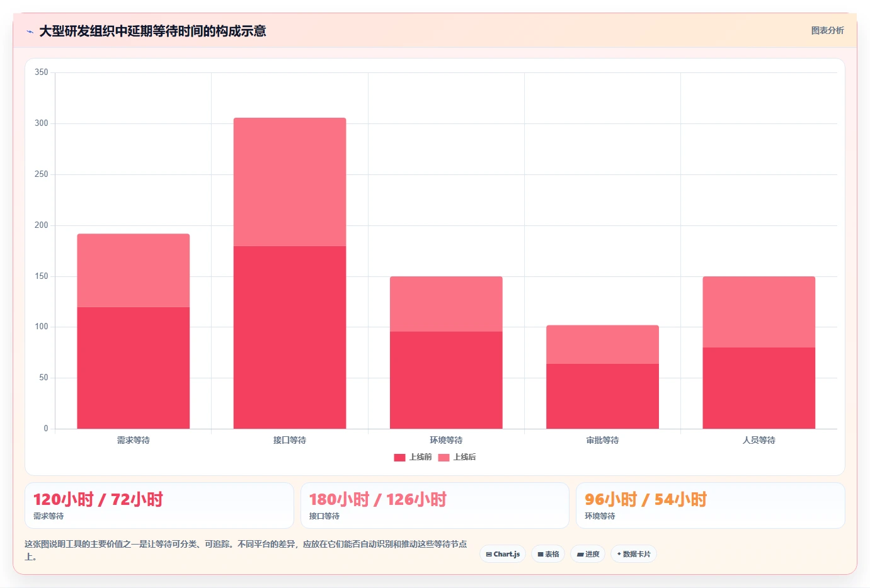Select the 审批等待 上线后 bar segment
870x588 pixels.
point(602,344)
